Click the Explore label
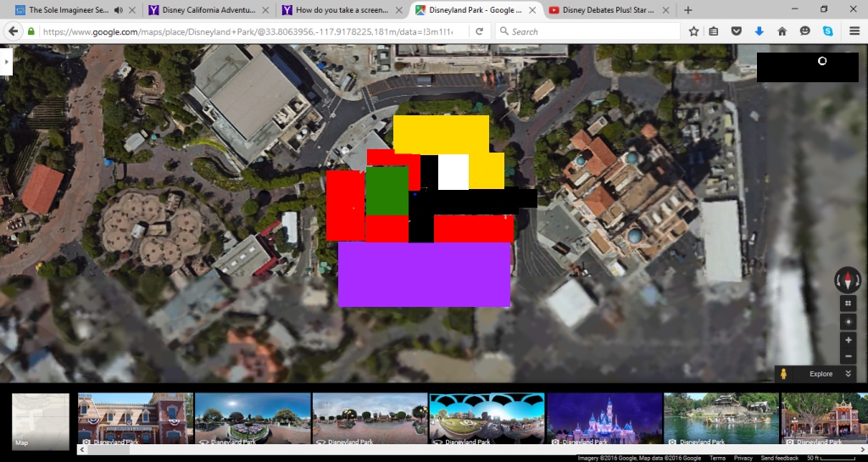 point(821,374)
